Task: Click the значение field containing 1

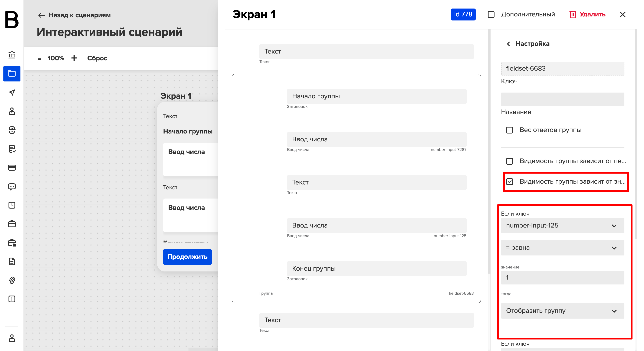Action: pos(562,277)
